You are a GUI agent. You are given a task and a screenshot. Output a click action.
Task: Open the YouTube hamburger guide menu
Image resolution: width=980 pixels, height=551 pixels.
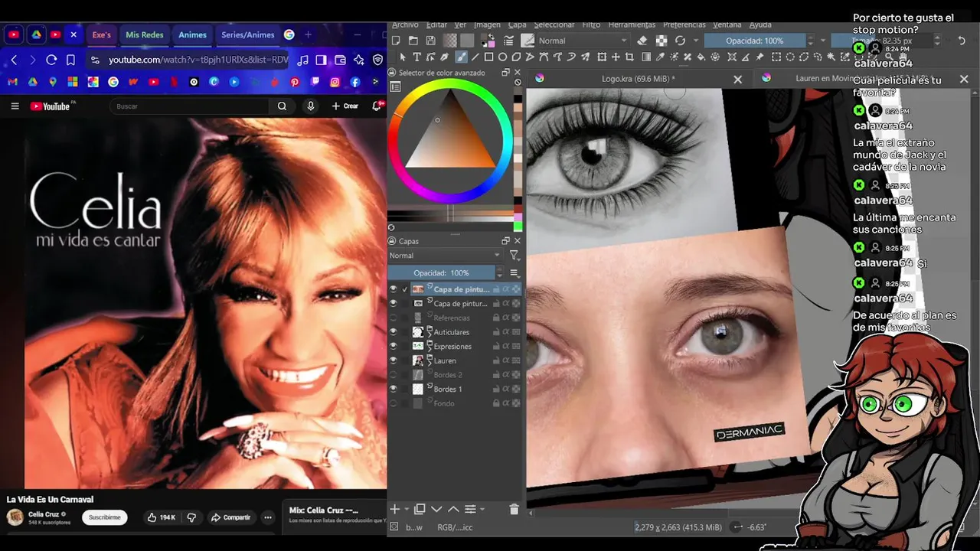(15, 106)
